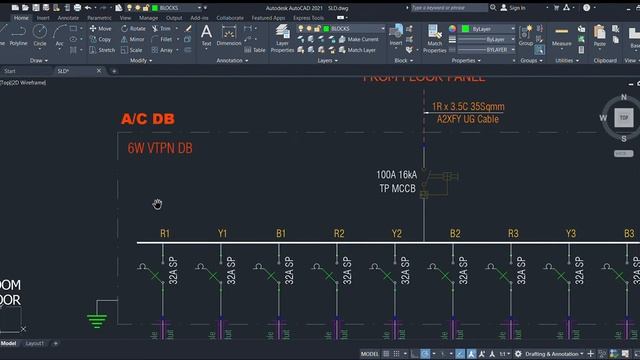Activate Match Properties tool
This screenshot has width=640, height=360.
point(435,38)
